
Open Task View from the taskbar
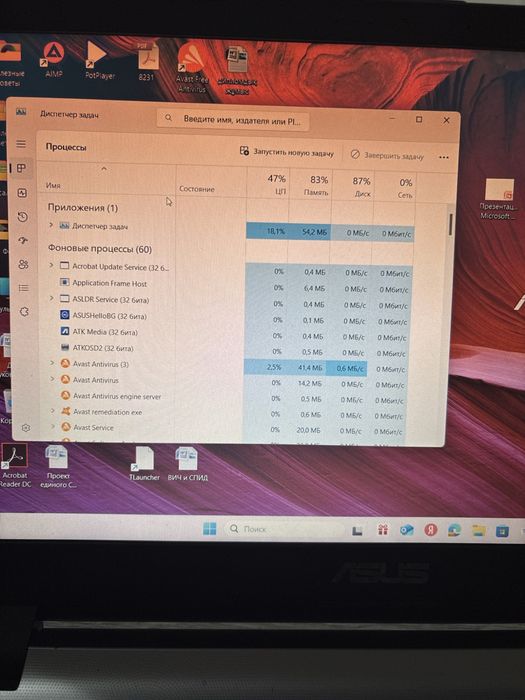(357, 530)
